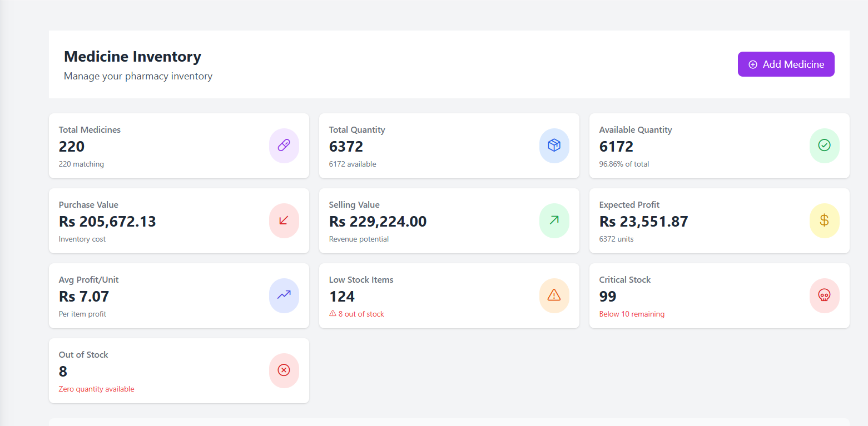This screenshot has height=426, width=868.
Task: Click the green up-right arrow Selling Value icon
Action: [x=554, y=220]
